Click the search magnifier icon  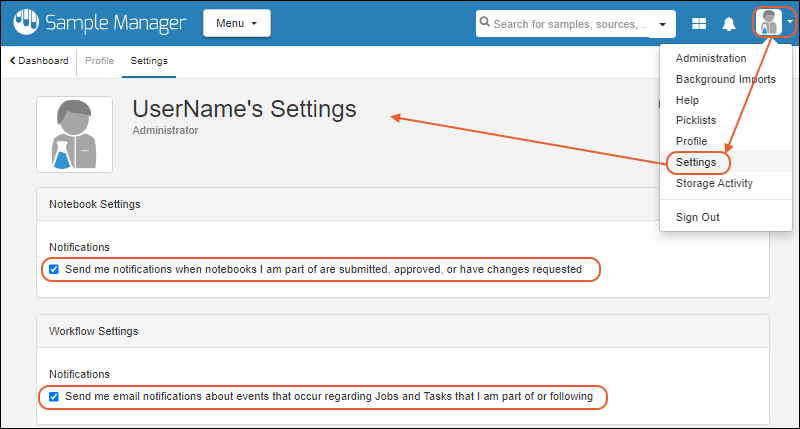(x=484, y=22)
